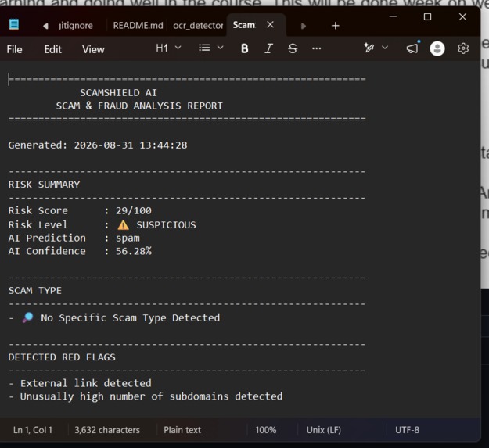The width and height of the screenshot is (489, 448).
Task: Click the 3,632 characters count
Action: click(107, 430)
